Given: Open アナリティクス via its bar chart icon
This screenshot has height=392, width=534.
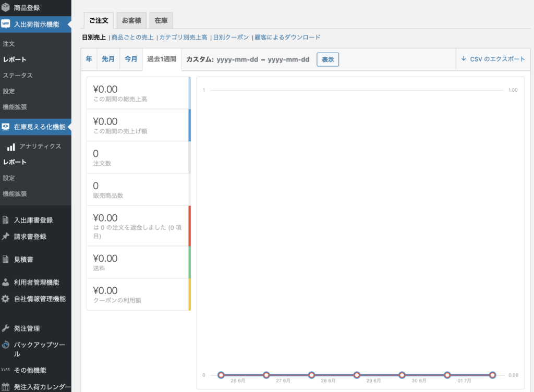Looking at the screenshot, I should (x=11, y=146).
